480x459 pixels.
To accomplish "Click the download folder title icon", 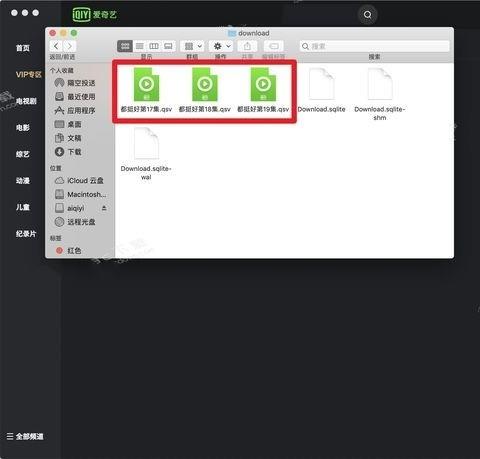I will point(232,33).
